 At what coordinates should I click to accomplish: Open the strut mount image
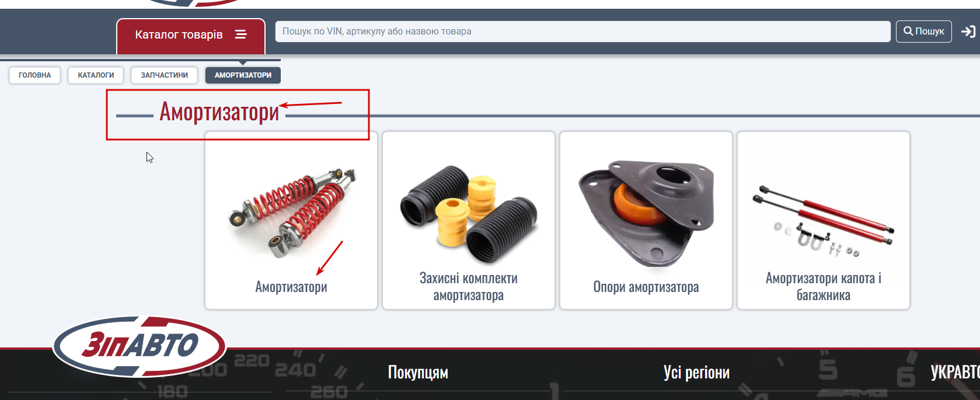646,213
